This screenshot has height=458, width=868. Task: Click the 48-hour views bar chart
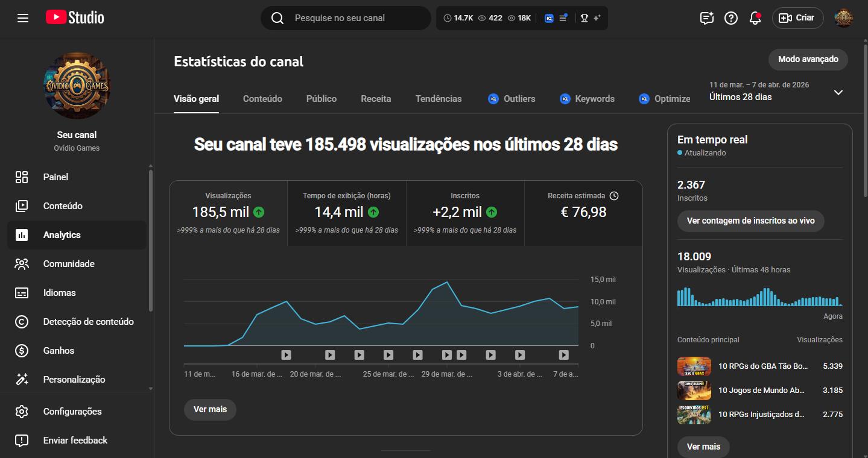click(x=760, y=296)
